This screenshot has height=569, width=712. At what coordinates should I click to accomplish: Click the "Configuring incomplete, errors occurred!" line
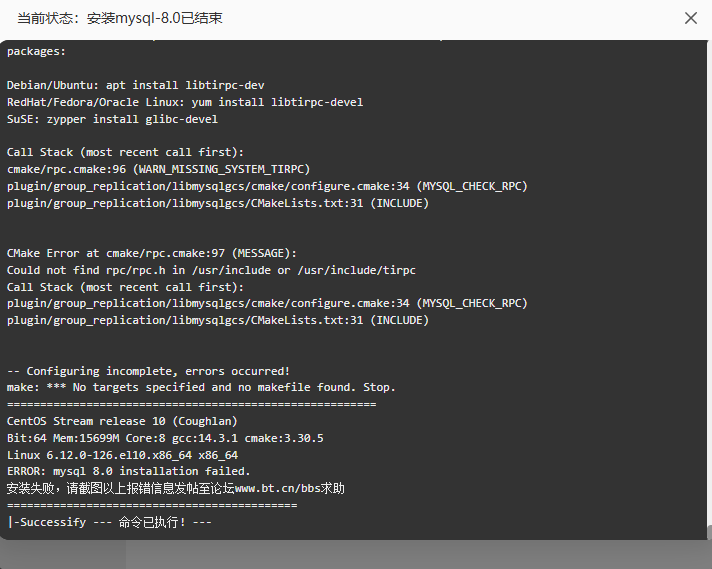(148, 370)
